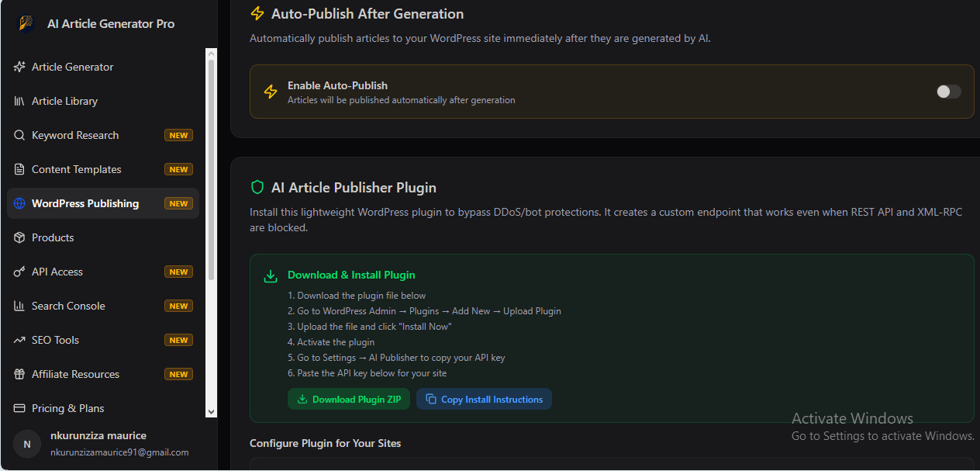Click step 1 Download the plugin file below
Image resolution: width=980 pixels, height=471 pixels.
tap(357, 296)
